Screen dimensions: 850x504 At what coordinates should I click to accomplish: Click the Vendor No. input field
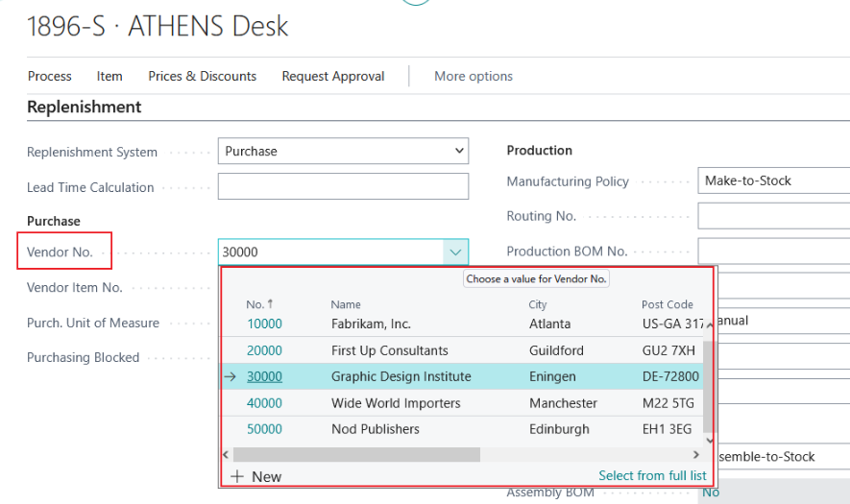[x=330, y=252]
